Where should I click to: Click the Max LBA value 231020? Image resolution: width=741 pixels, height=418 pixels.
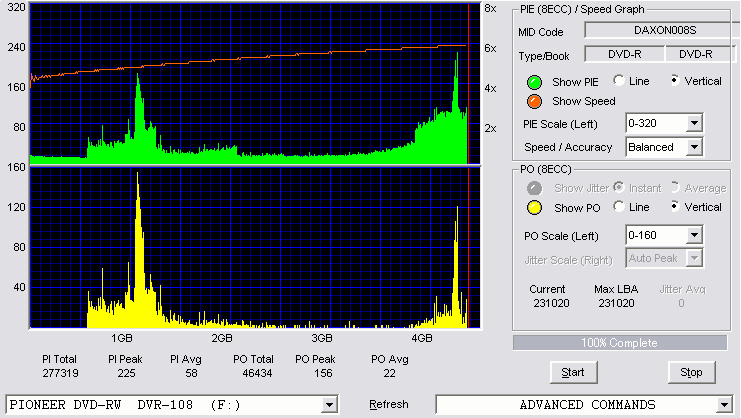(x=616, y=303)
